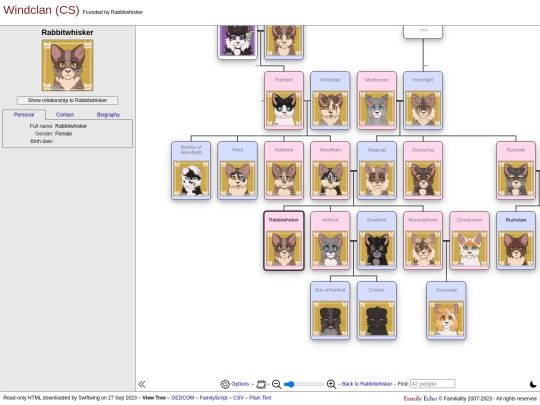Select the Woollytail card
Image resolution: width=540 pixels, height=405 pixels.
pos(330,101)
